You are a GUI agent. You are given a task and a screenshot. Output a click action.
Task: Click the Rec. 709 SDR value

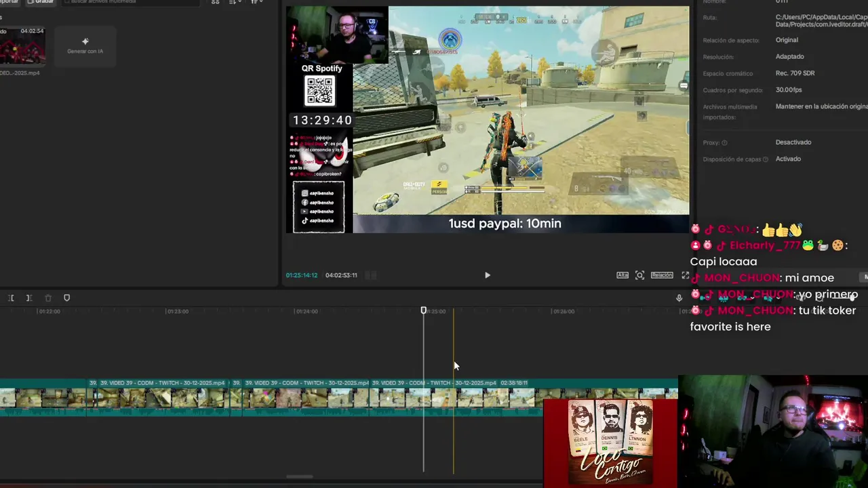pyautogui.click(x=795, y=73)
